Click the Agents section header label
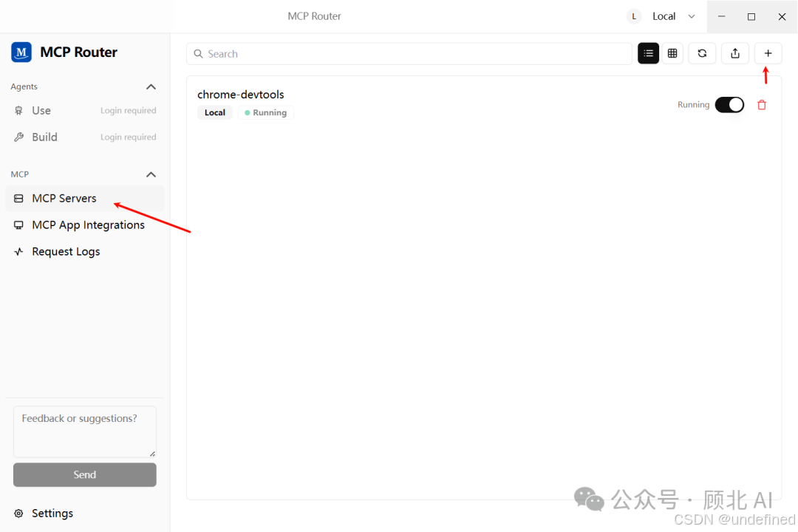Viewport: 798px width, 532px height. click(24, 86)
